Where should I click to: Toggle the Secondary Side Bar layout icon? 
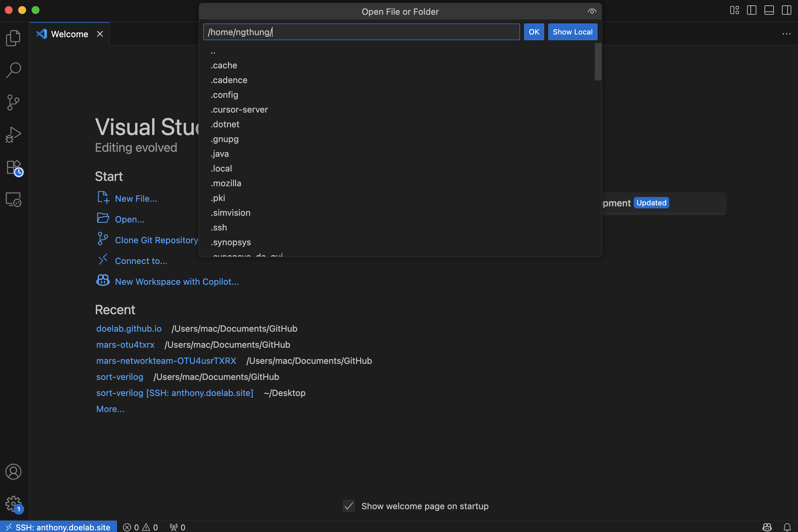[786, 10]
